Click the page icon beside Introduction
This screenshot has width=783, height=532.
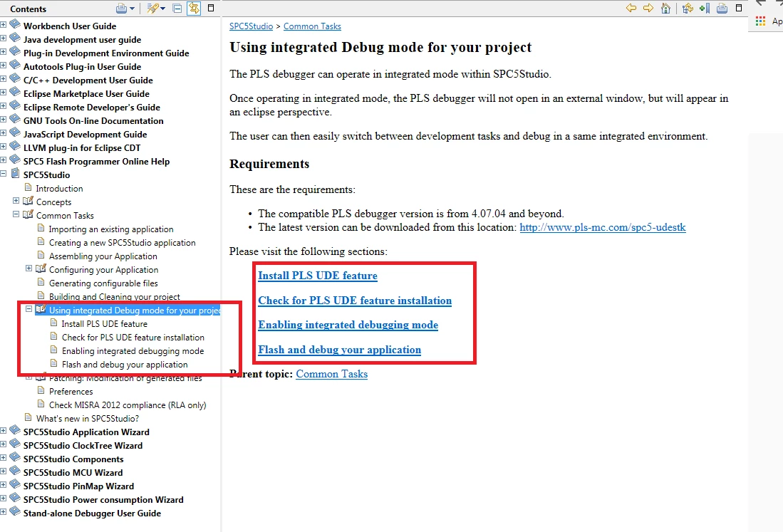[x=28, y=187]
